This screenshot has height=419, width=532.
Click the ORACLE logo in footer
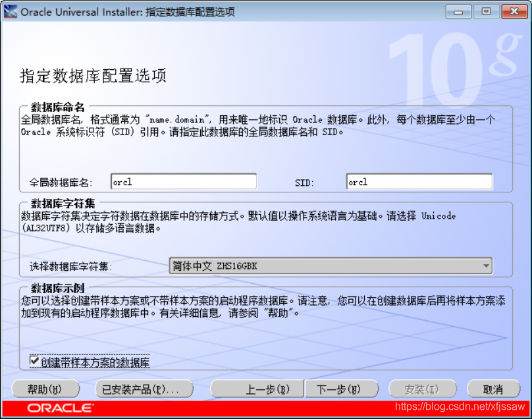click(x=61, y=408)
